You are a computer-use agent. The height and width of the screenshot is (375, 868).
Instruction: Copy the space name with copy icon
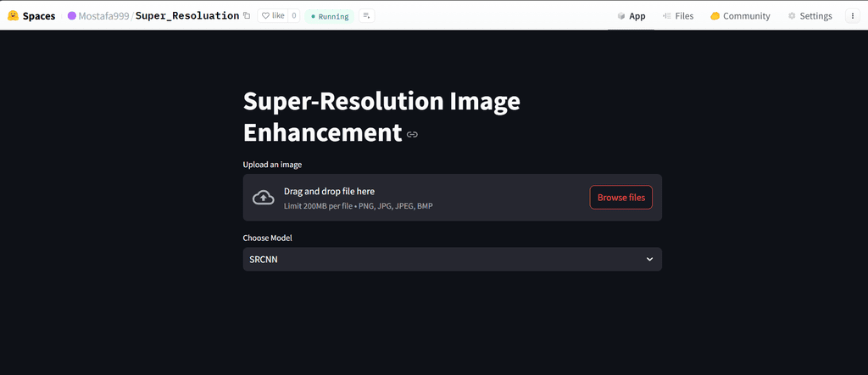(x=247, y=16)
